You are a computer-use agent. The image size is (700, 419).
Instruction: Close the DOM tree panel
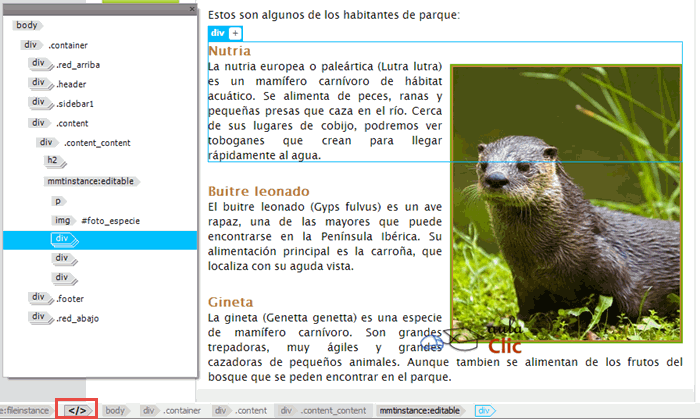[191, 10]
